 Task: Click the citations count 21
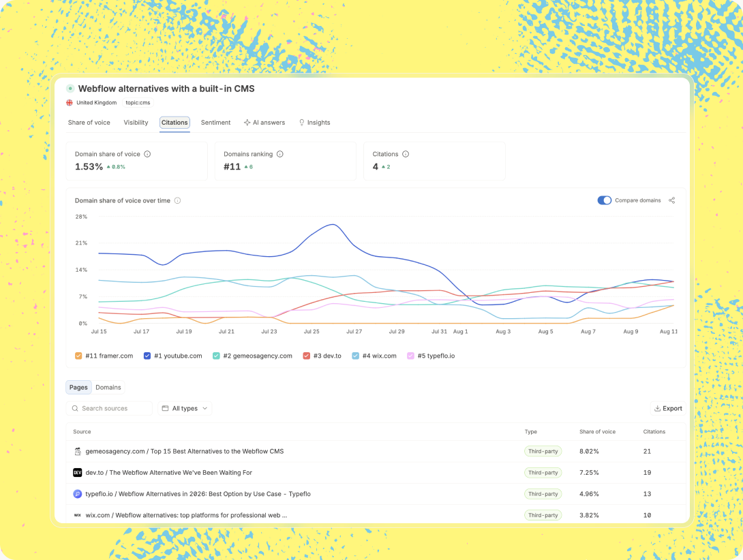[x=648, y=452]
